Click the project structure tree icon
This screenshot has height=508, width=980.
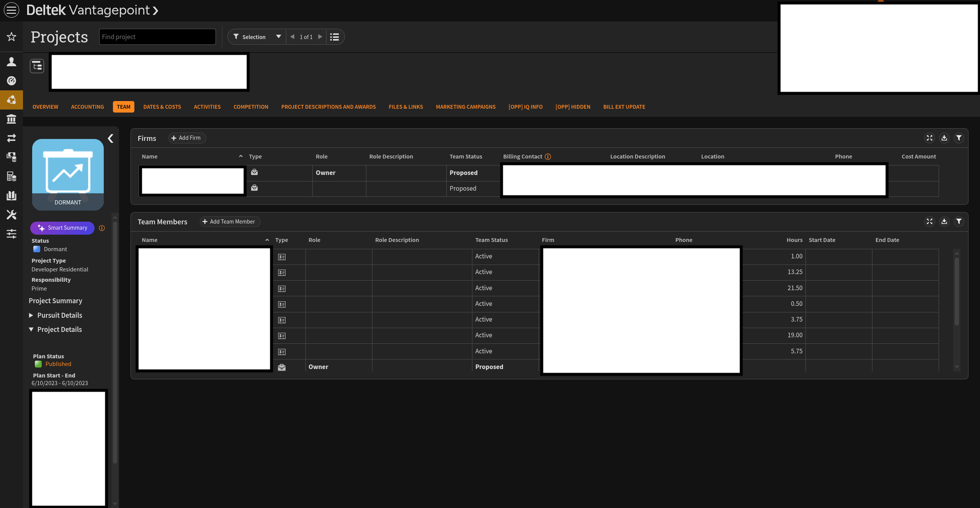pos(37,66)
